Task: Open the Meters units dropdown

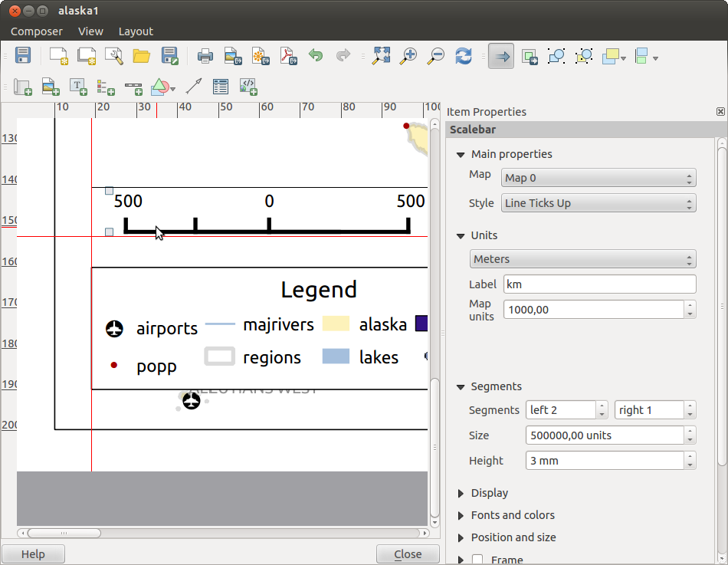Action: (582, 259)
